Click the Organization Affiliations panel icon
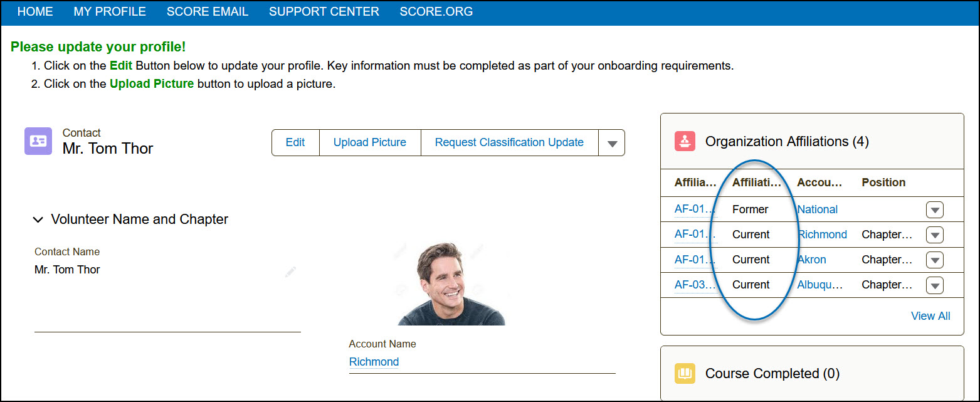980x402 pixels. (x=685, y=141)
